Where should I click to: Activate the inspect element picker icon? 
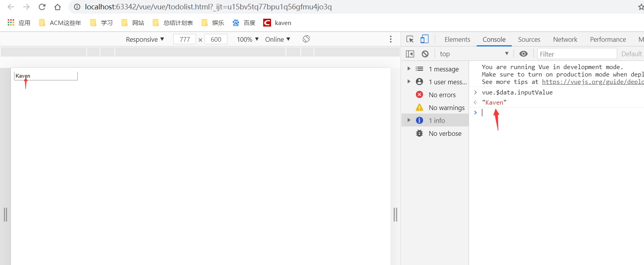click(x=410, y=39)
